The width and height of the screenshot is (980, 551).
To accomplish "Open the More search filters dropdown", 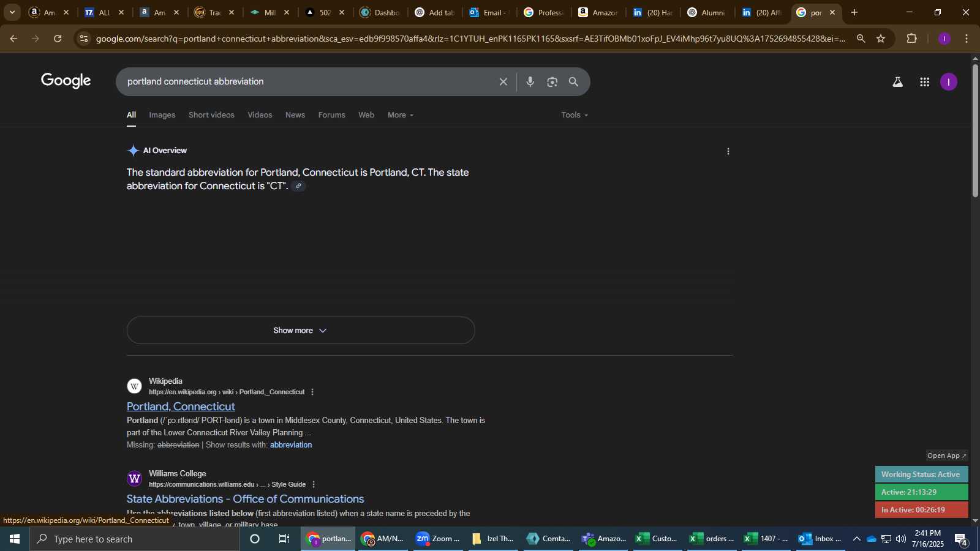I will click(x=401, y=115).
